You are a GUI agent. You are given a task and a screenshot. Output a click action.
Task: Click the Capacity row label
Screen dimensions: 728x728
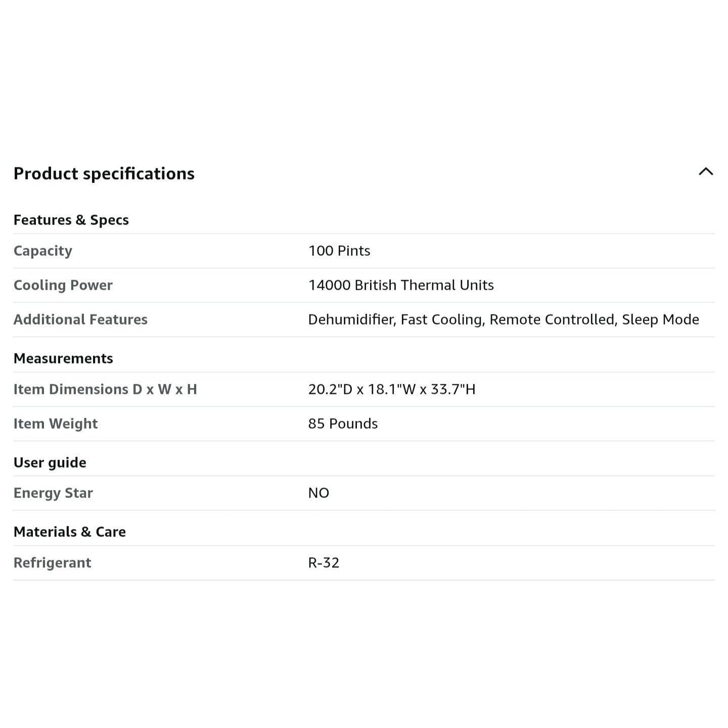(x=43, y=251)
